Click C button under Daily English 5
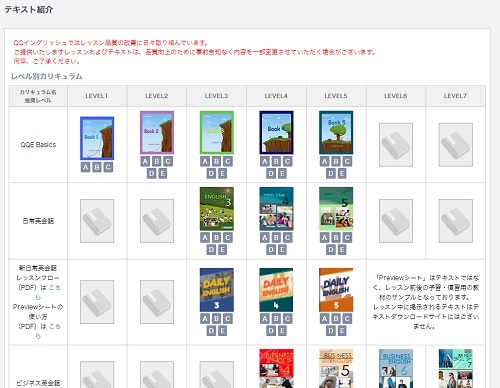Screen dimensions: 500x388 [x=347, y=318]
